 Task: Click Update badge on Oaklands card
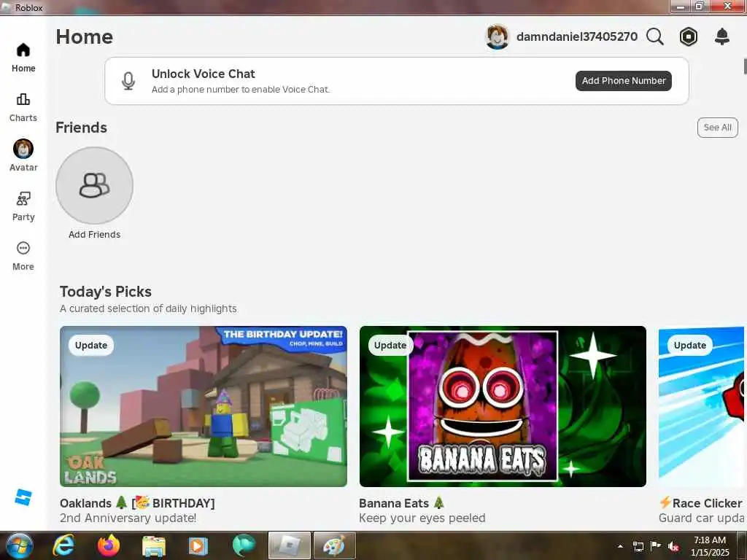tap(91, 345)
